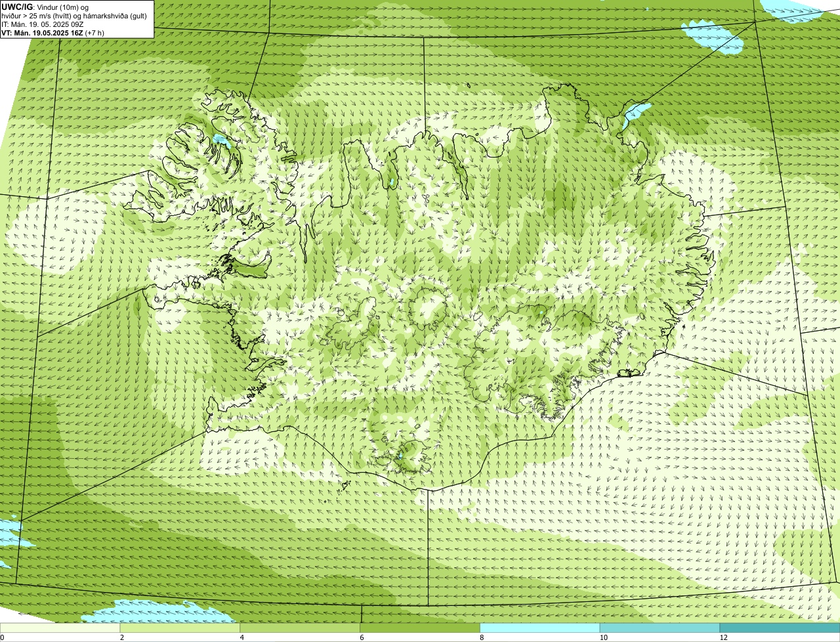Screen dimensions: 840x642
Task: Click the 4–6 m/s green legend swatch
Action: [301, 628]
